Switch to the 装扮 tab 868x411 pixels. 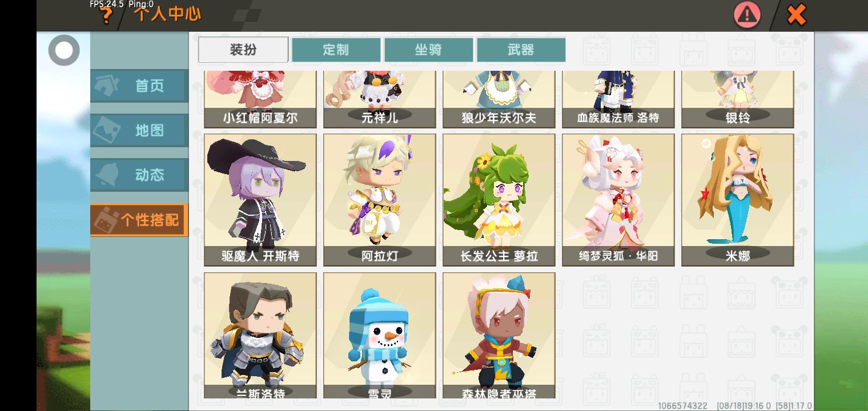point(243,50)
